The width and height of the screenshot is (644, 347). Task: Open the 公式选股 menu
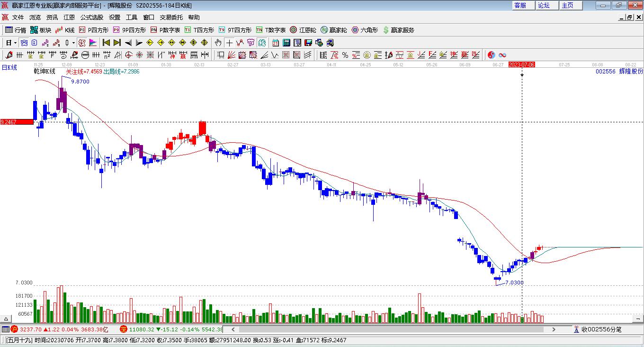[92, 18]
